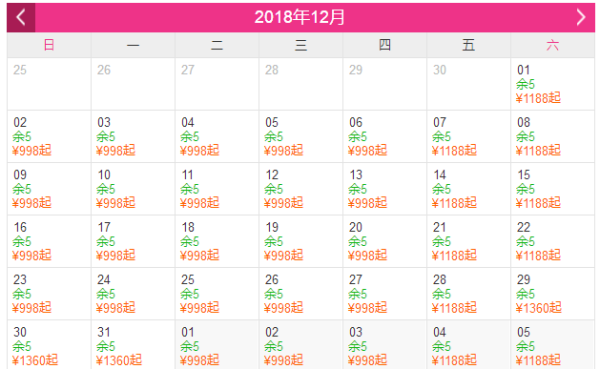
Task: Click greyed-out November 28 cell
Action: (x=301, y=84)
